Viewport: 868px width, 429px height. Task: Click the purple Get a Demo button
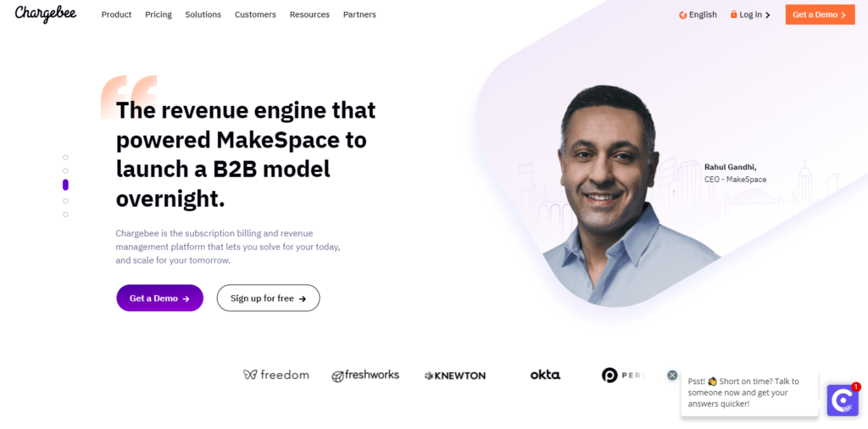click(160, 298)
